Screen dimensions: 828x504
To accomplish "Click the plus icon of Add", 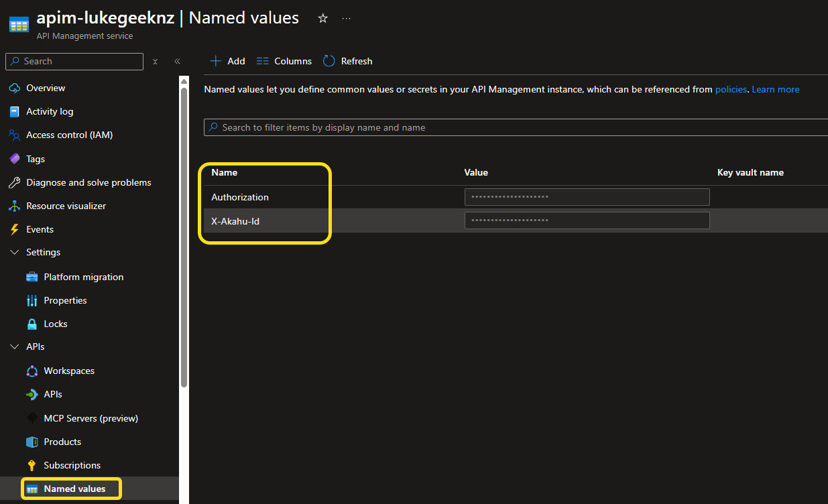I will pos(215,61).
